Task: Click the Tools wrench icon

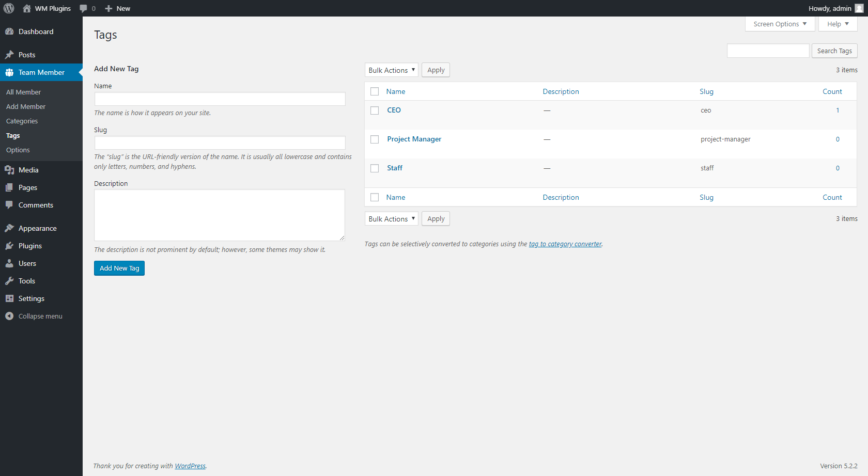Action: [9, 281]
